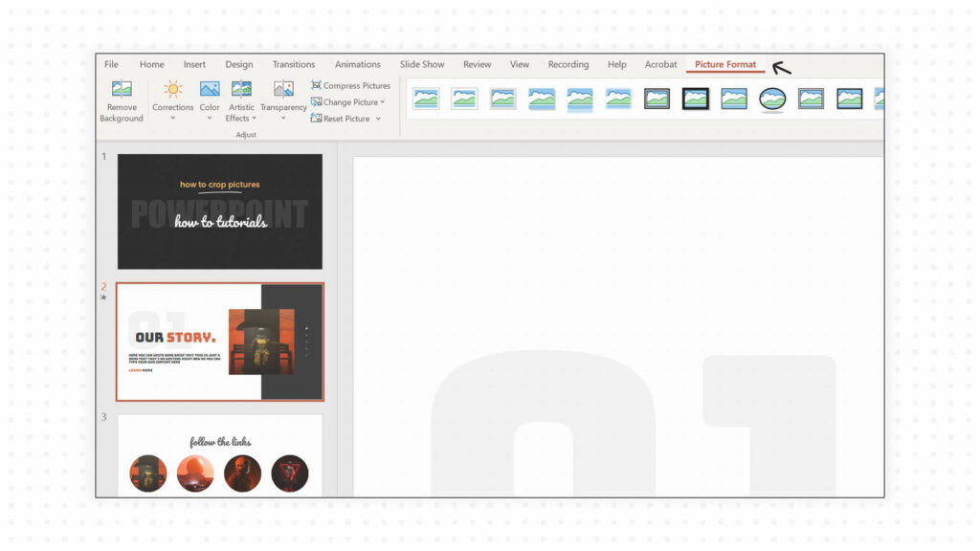This screenshot has width=980, height=551.
Task: Click the Help tab
Action: (617, 64)
